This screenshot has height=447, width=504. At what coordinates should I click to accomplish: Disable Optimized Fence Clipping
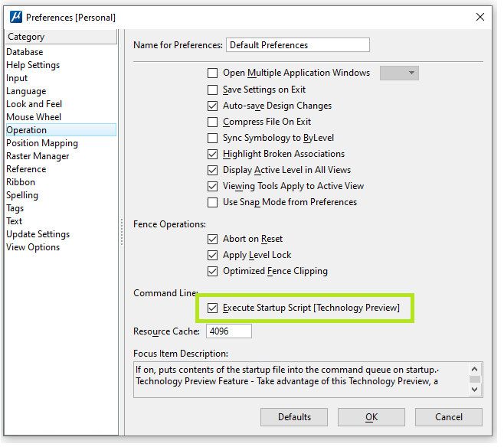click(x=212, y=272)
